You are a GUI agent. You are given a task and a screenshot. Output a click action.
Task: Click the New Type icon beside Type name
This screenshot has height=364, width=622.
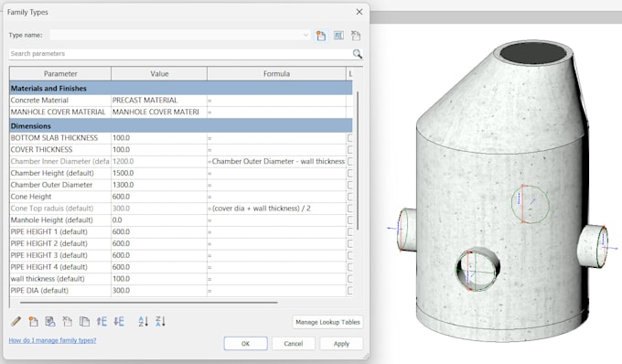[x=321, y=36]
